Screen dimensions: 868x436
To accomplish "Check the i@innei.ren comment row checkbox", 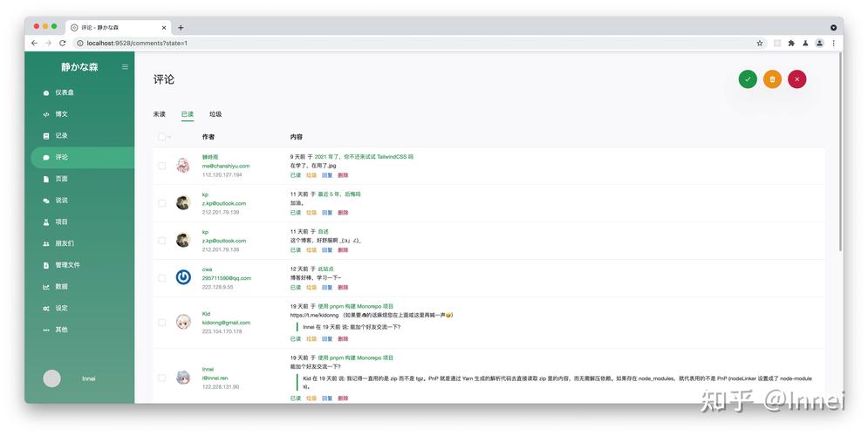I will (x=161, y=378).
